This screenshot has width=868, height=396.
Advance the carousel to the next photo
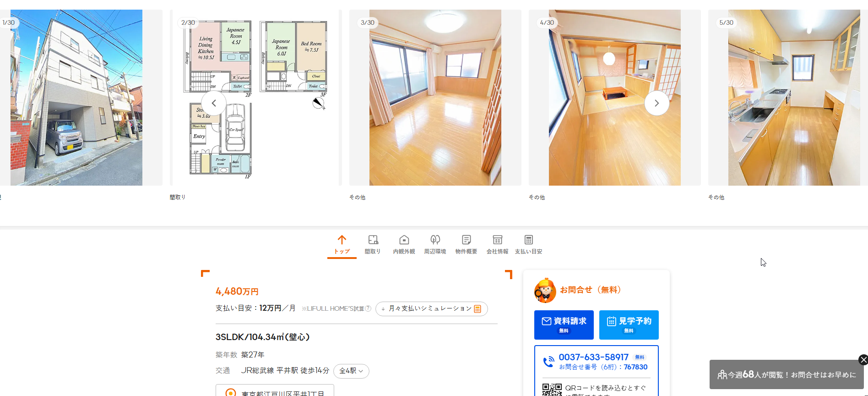[x=656, y=103]
